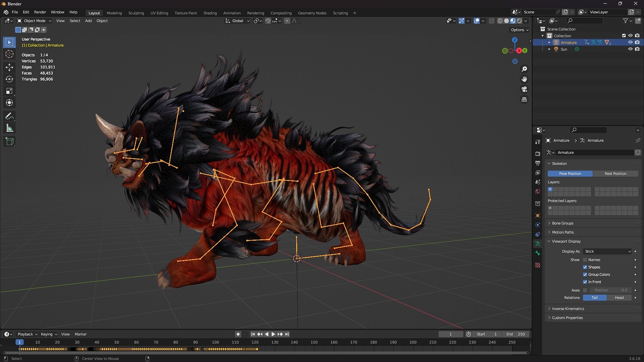Uncheck the Collection exclude checkbox
Viewport: 644px width, 362px height.
(x=624, y=36)
